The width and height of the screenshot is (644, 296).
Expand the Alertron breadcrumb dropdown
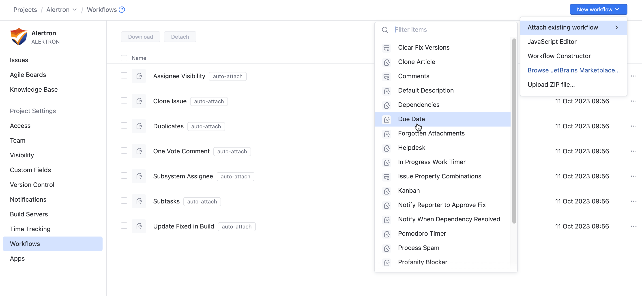[75, 9]
